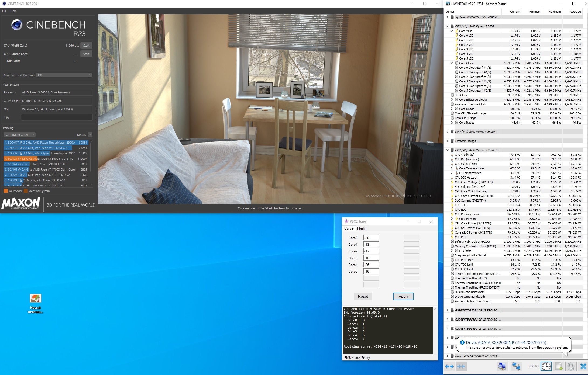
Task: Start logging with spreadsheet plus icon
Action: click(x=559, y=366)
